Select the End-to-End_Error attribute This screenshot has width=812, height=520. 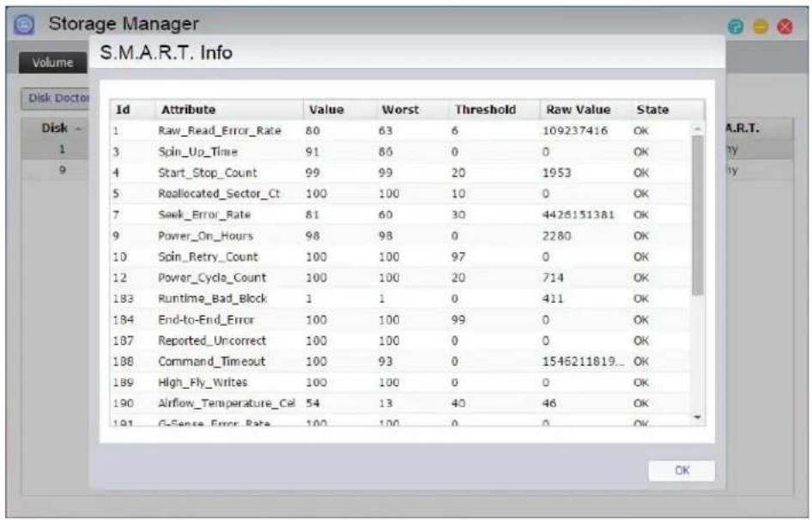click(x=206, y=319)
